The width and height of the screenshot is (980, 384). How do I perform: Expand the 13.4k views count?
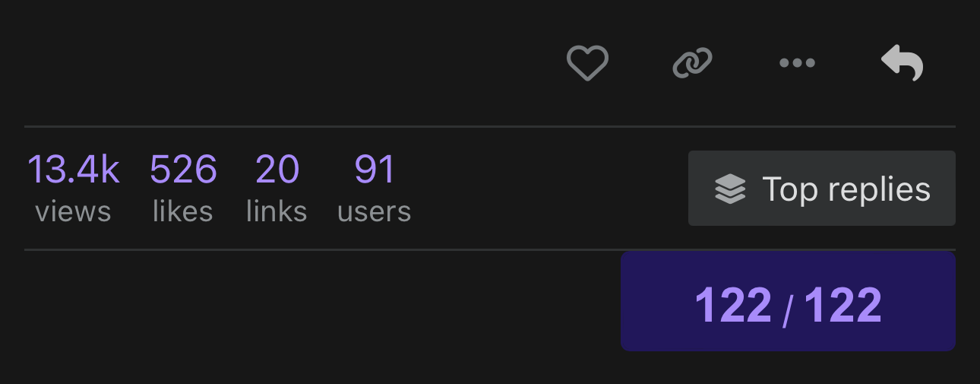point(73,170)
